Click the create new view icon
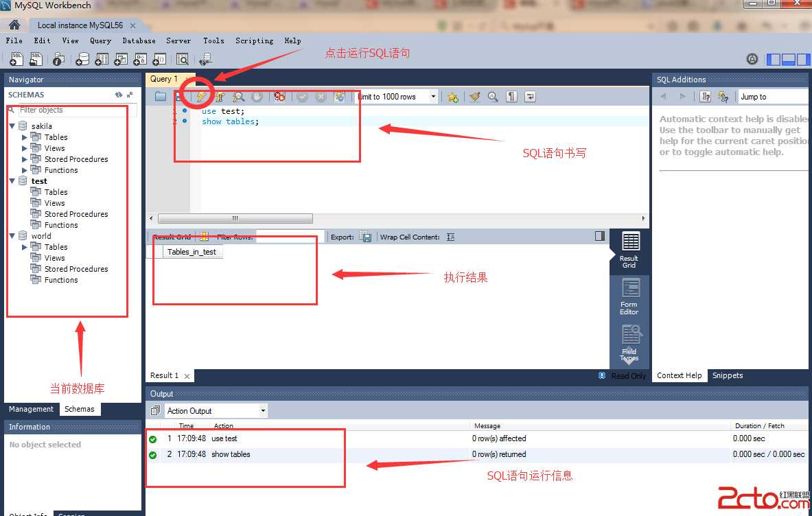This screenshot has width=812, height=516. coord(121,60)
